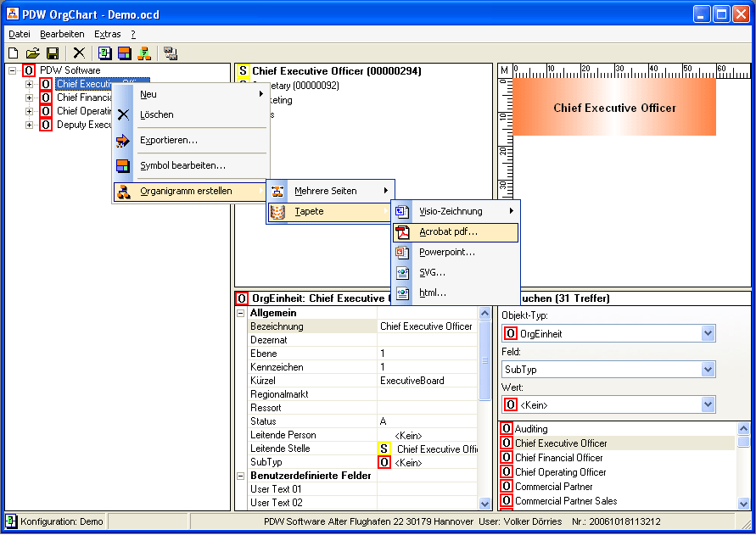This screenshot has width=756, height=535.
Task: Click the Bezeichnung value field
Action: tap(427, 326)
